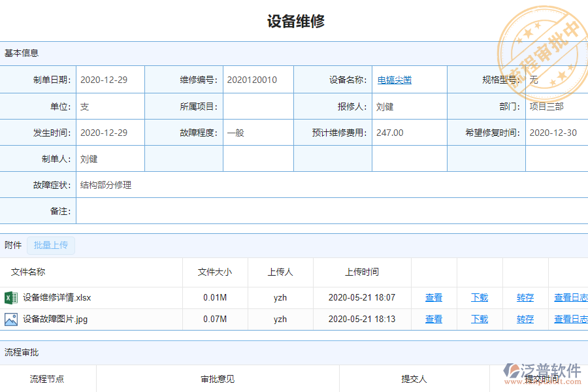查看 the 设备维修详情.xlsx attachment
Image resolution: width=588 pixels, height=392 pixels.
433,297
